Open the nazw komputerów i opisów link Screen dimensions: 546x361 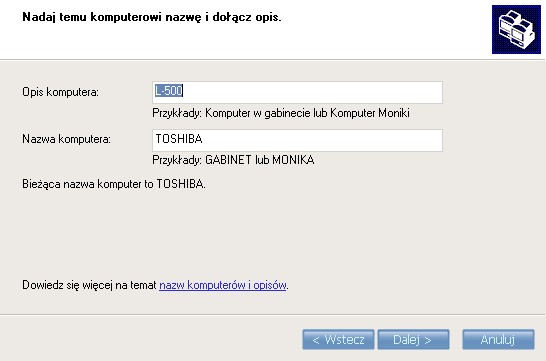pos(223,285)
